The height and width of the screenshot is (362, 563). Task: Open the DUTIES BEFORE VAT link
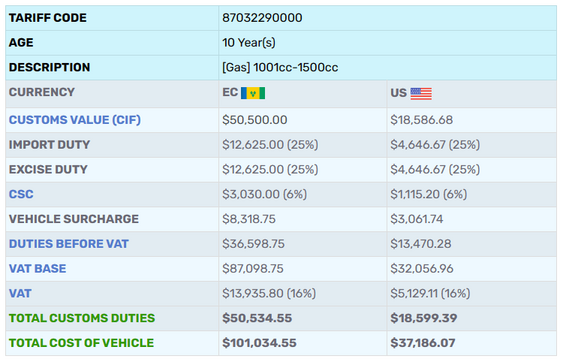click(x=69, y=244)
